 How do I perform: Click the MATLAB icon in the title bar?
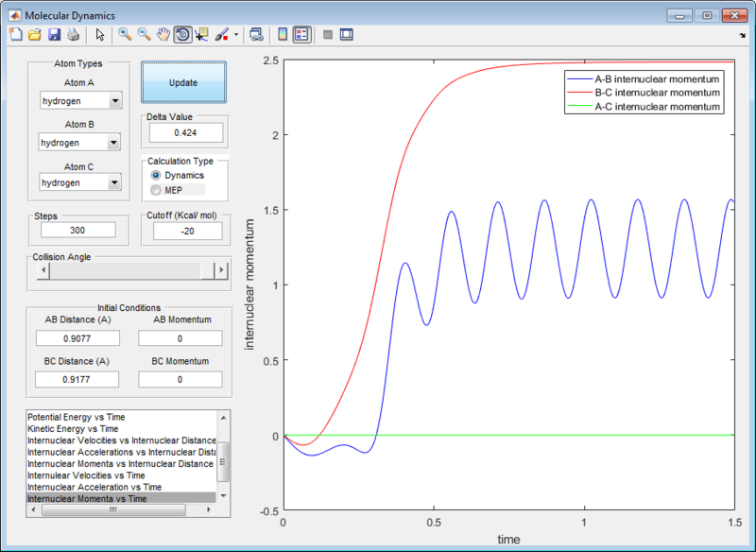[x=15, y=15]
